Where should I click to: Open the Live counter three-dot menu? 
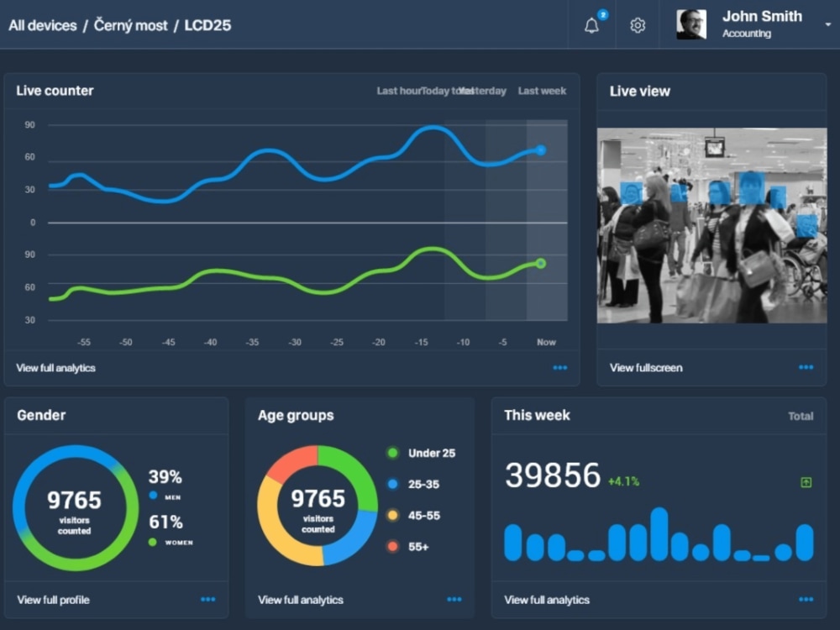tap(559, 368)
